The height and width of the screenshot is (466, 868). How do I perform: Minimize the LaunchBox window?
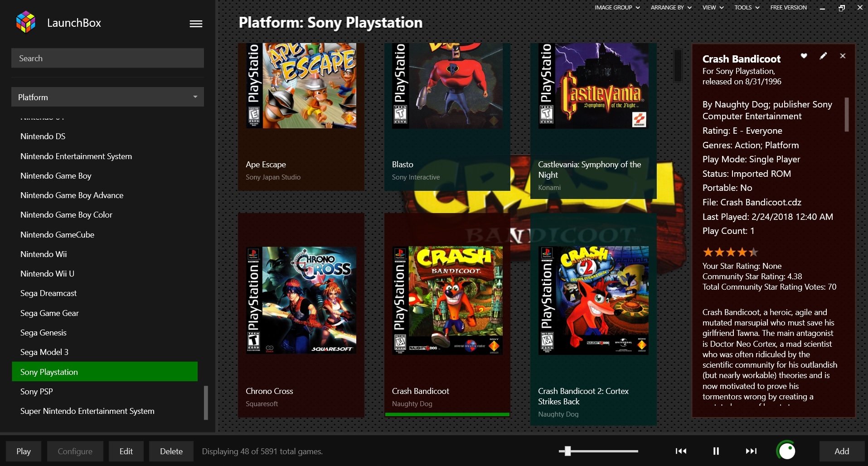822,8
